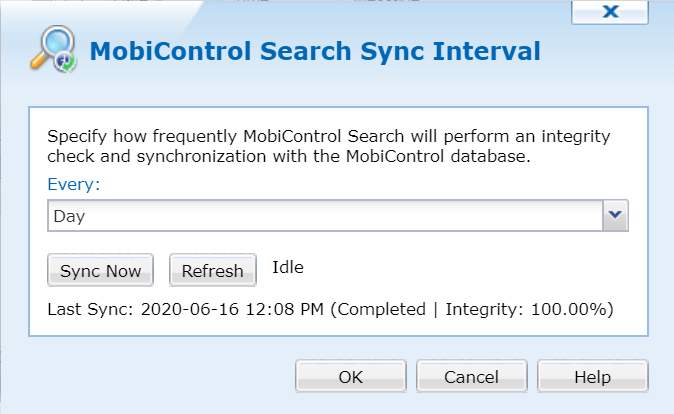Dismiss changes with the Cancel button

[471, 377]
